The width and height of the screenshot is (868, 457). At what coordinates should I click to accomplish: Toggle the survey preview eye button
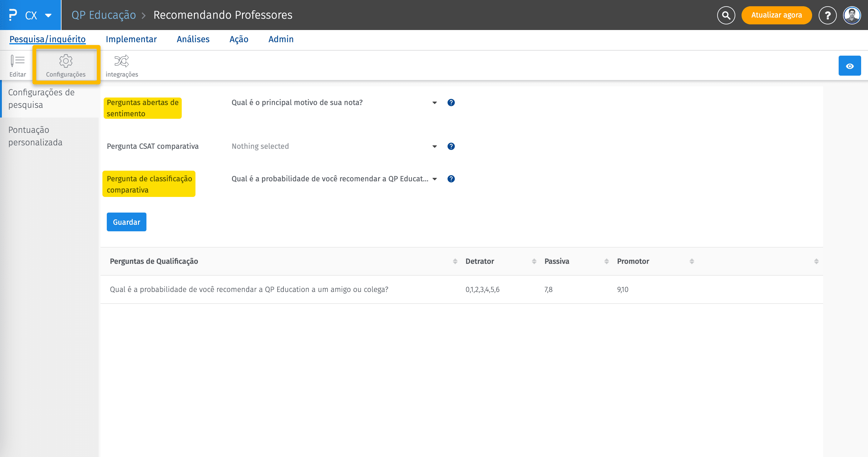[850, 65]
